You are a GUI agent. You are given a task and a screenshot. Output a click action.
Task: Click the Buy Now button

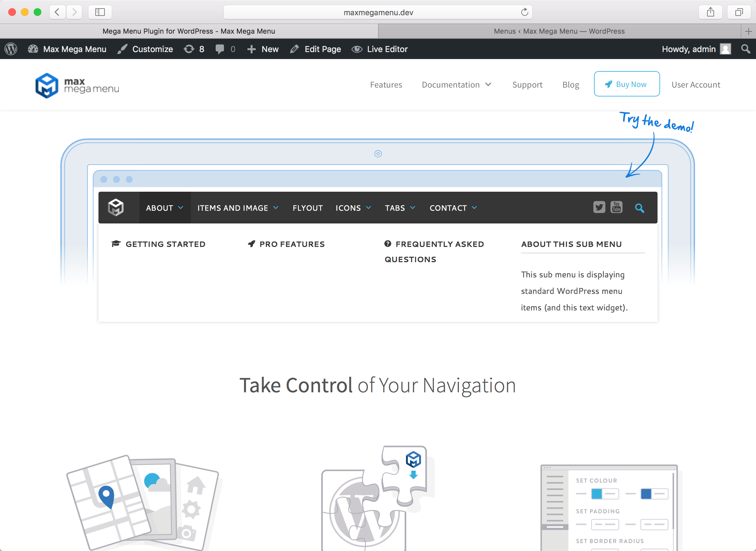pos(626,84)
